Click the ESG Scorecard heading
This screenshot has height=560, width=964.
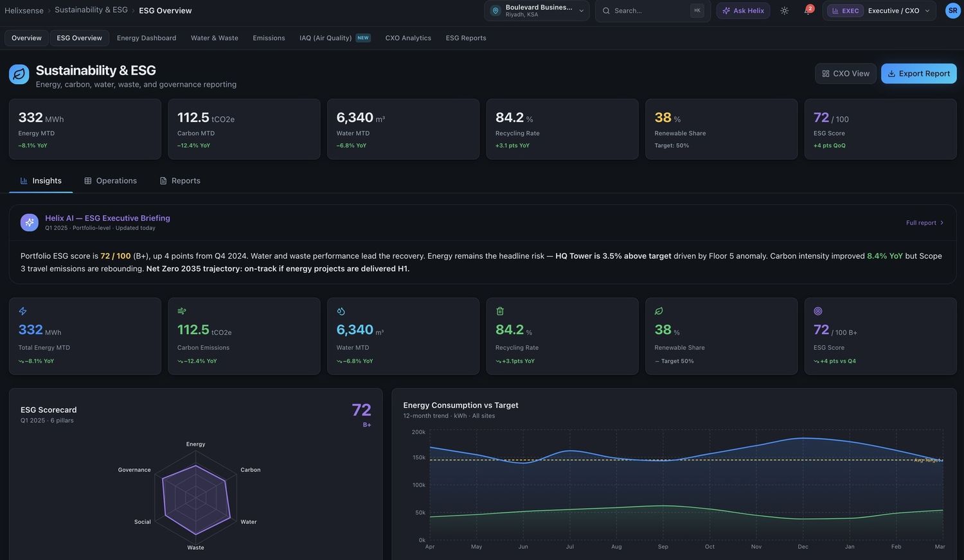coord(49,410)
